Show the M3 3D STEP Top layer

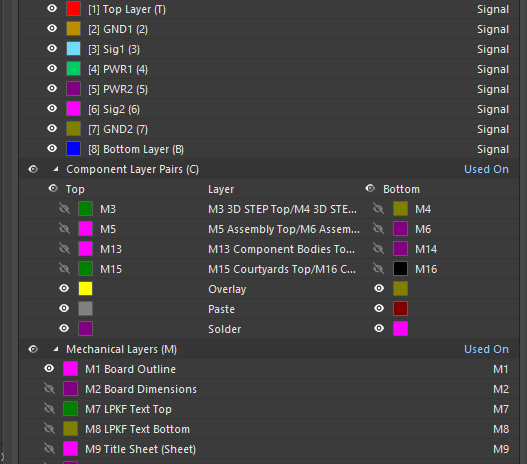[x=65, y=209]
